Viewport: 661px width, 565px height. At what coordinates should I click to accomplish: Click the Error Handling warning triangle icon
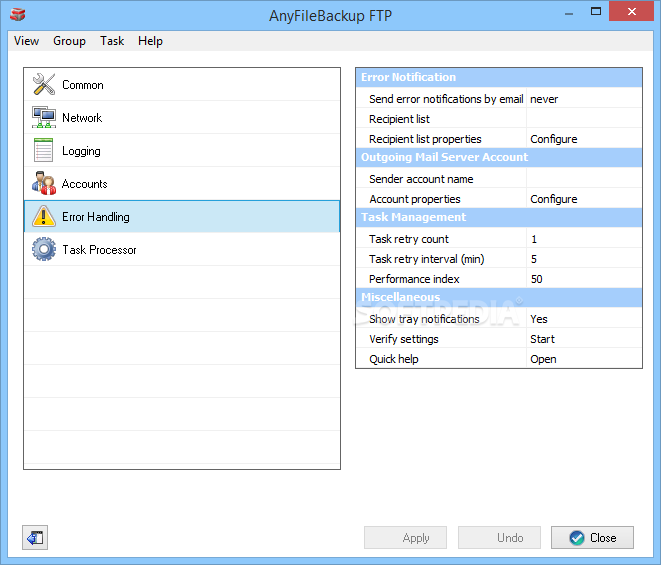coord(44,216)
